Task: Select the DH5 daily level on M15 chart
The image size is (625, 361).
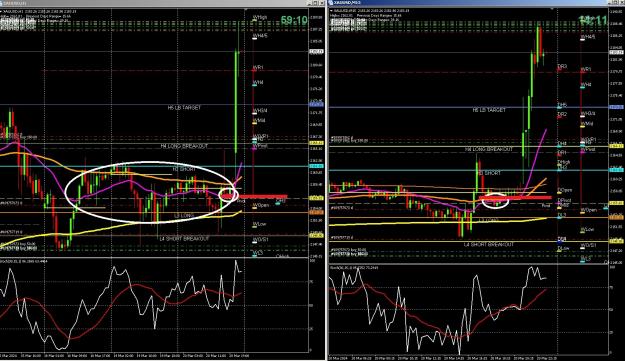Action: (562, 105)
